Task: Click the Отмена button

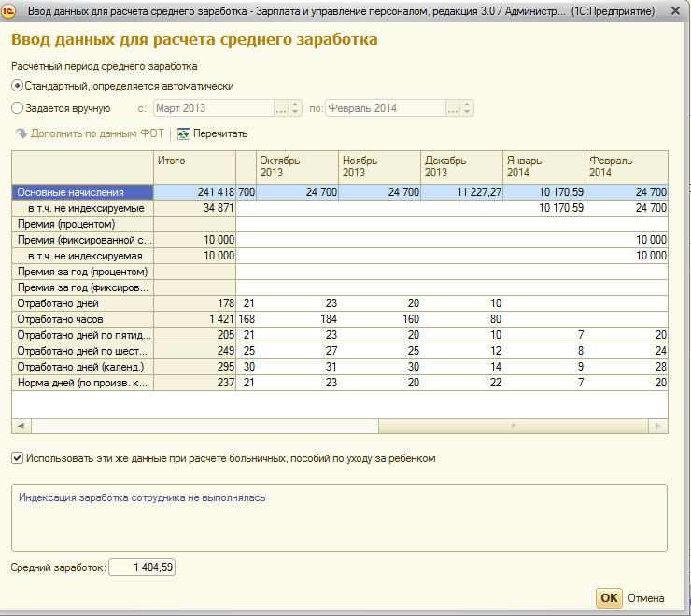Action: click(x=645, y=598)
